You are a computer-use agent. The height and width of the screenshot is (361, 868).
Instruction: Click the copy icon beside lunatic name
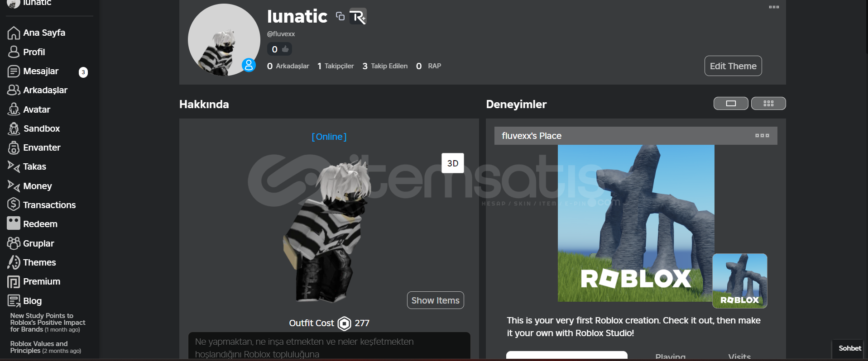coord(340,17)
